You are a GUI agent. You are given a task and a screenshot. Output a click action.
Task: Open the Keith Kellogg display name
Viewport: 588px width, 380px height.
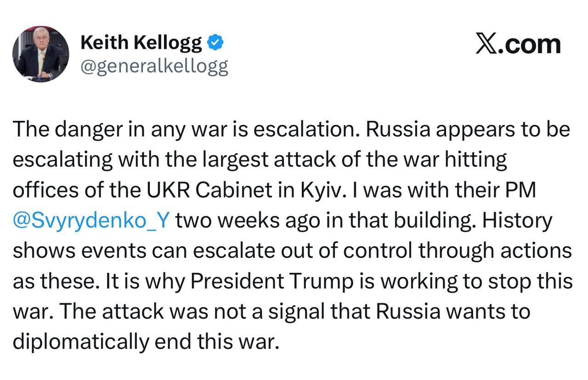click(141, 43)
